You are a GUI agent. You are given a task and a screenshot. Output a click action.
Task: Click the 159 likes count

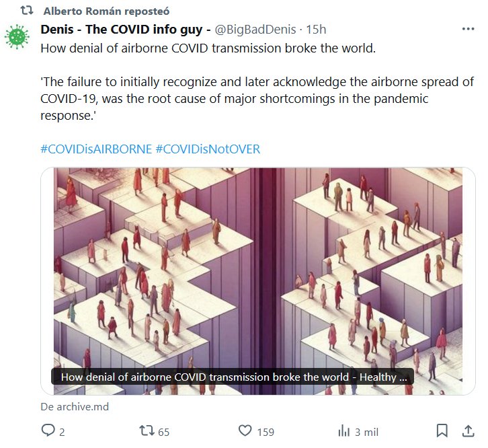pos(266,432)
